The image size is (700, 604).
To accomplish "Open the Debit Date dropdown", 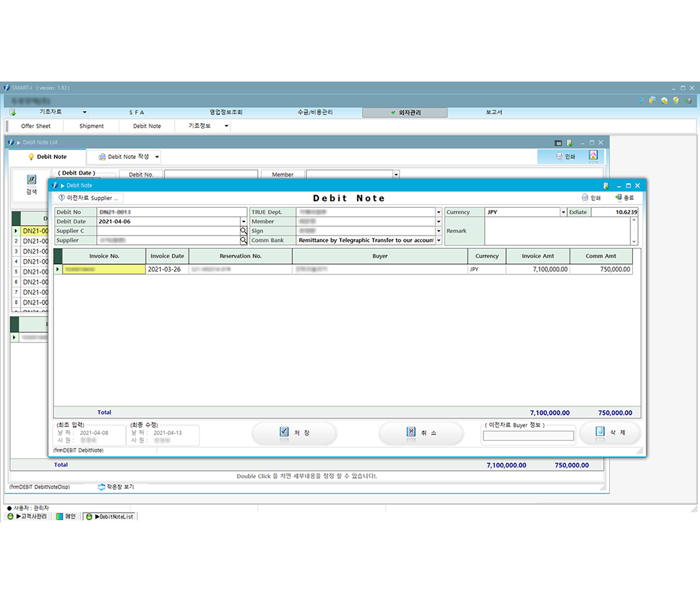I will coord(244,221).
